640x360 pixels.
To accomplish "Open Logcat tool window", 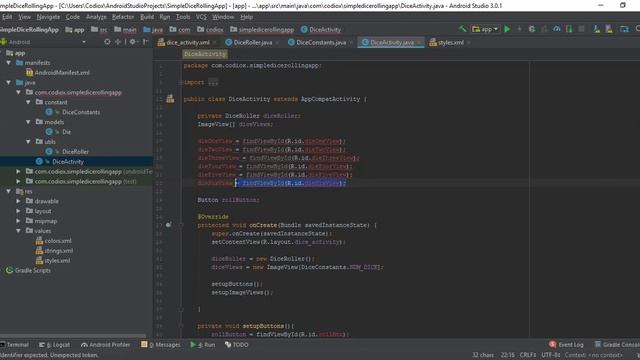I will click(54, 345).
